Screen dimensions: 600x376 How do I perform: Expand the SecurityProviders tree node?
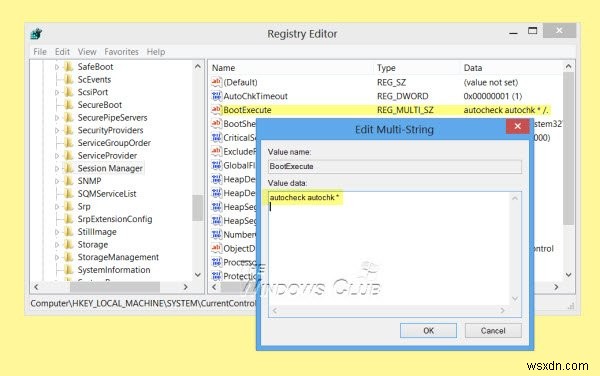pyautogui.click(x=57, y=130)
